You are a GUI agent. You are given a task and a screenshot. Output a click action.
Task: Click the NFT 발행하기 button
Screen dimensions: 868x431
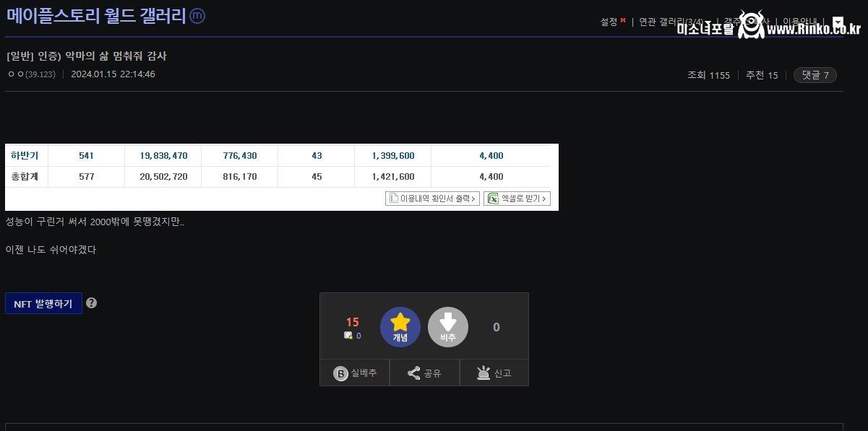pos(43,303)
